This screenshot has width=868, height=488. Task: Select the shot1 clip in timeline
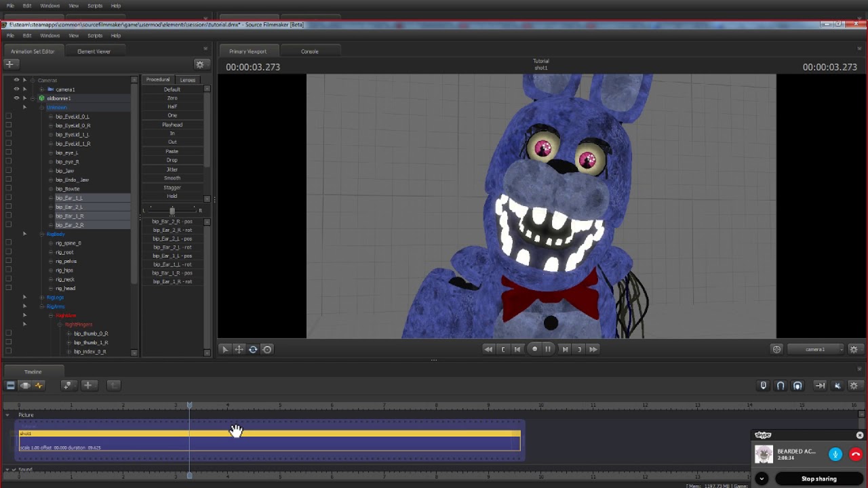pos(270,441)
